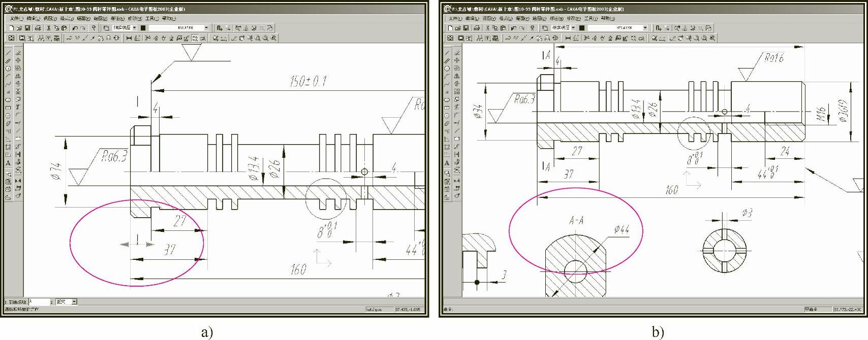Select Spline tool in left window sidebar
Image resolution: width=868 pixels, height=340 pixels.
pyautogui.click(x=8, y=84)
